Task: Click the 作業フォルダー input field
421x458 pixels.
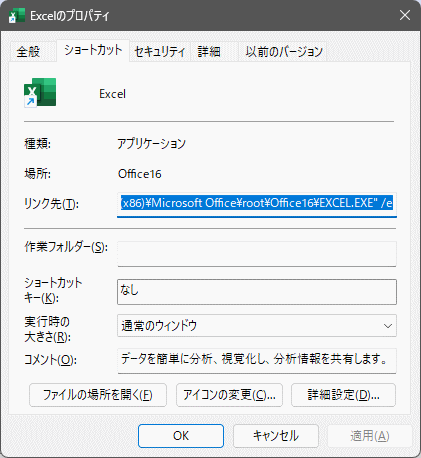Action: [x=257, y=254]
